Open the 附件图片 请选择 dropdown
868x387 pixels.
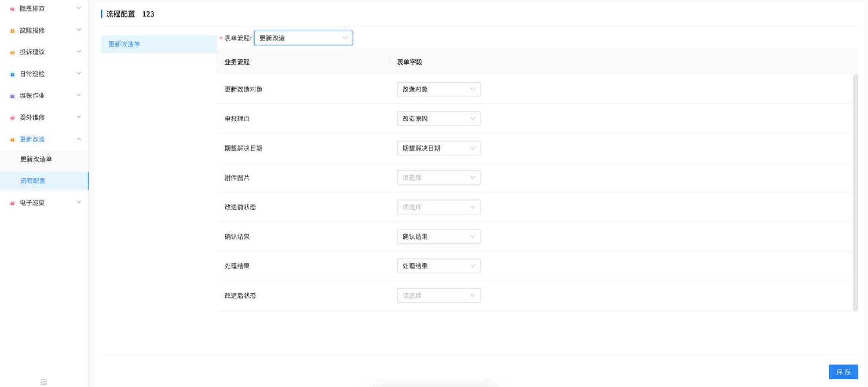[438, 178]
